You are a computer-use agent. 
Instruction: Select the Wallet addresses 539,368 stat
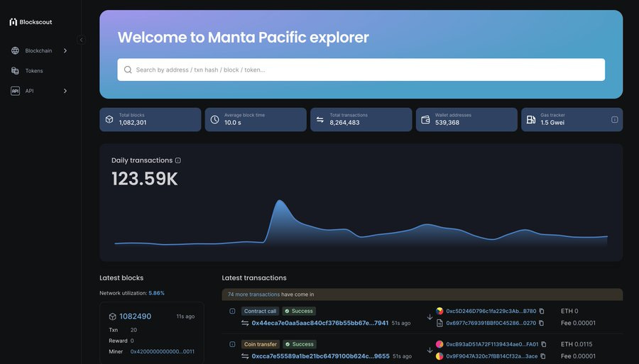click(x=466, y=119)
